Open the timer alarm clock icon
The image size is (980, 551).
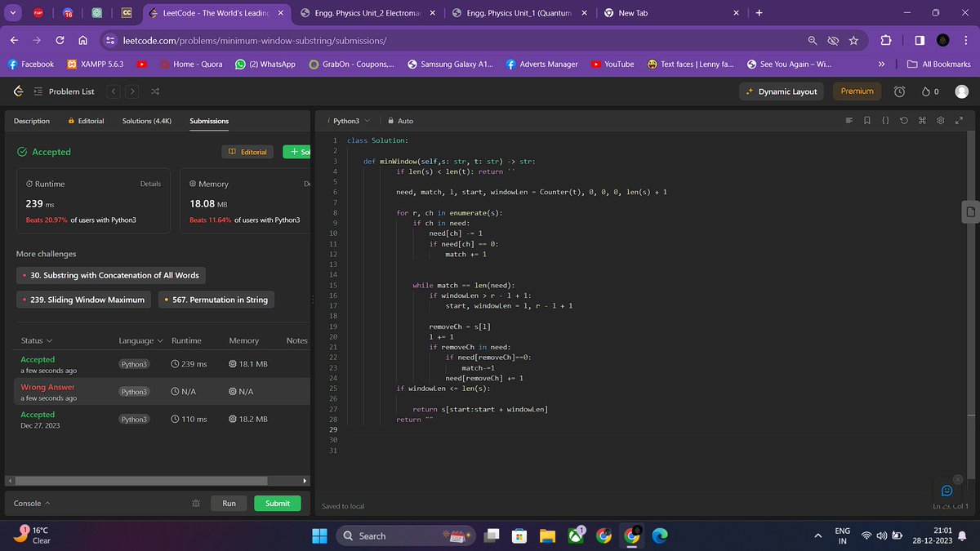[x=899, y=91]
